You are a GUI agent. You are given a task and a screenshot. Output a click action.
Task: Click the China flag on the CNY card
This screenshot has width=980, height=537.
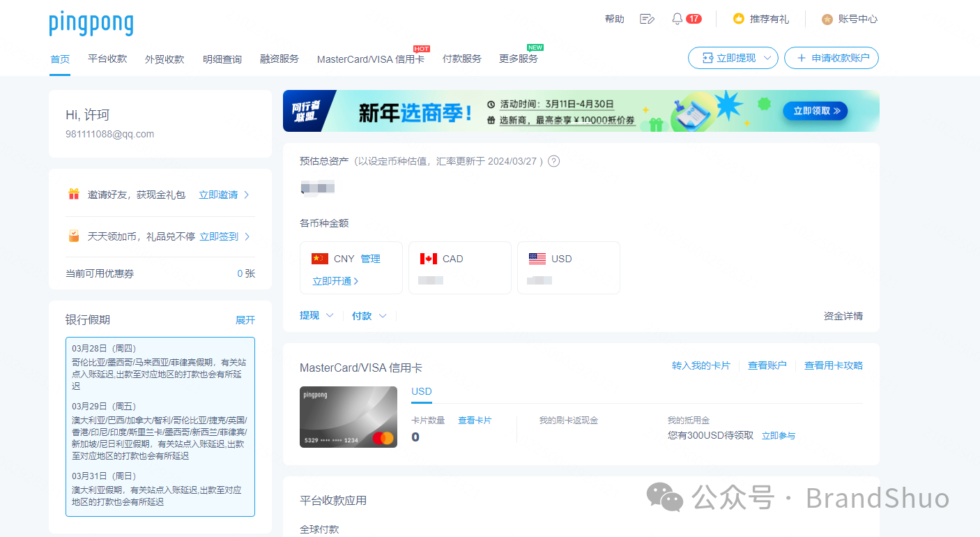tap(320, 258)
